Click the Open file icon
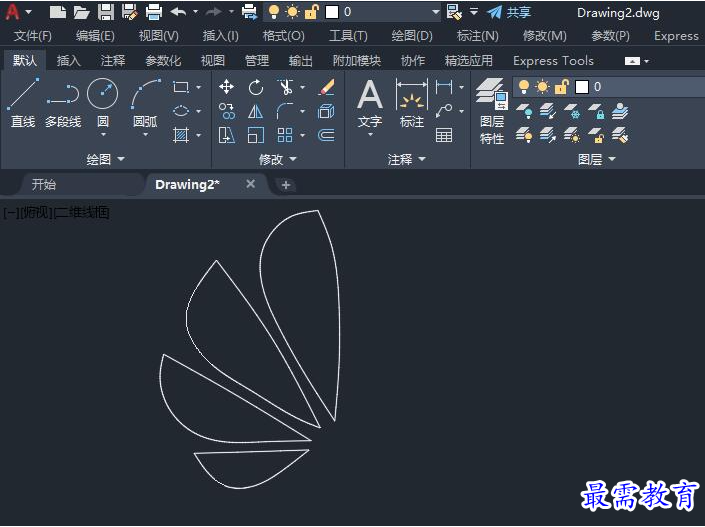The width and height of the screenshot is (705, 527). [81, 12]
